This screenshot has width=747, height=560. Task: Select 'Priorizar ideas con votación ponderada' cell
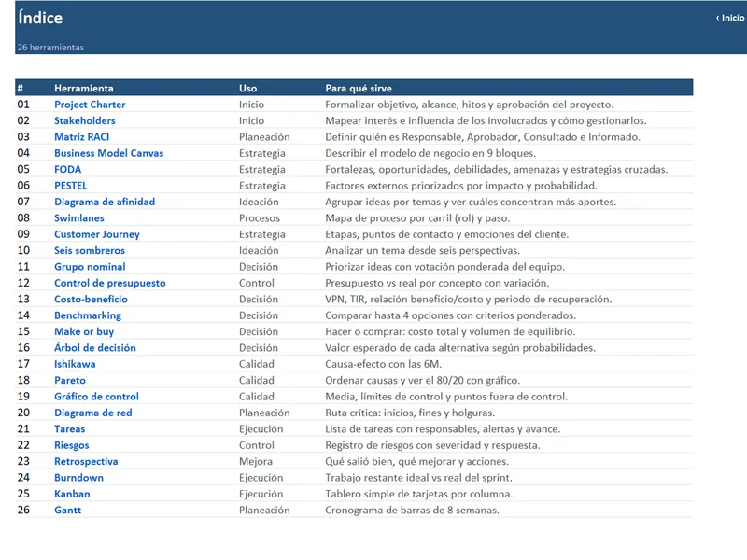[x=444, y=266]
